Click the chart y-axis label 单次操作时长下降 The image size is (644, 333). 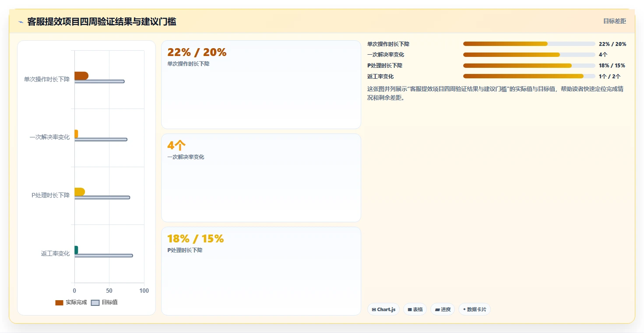click(x=47, y=79)
